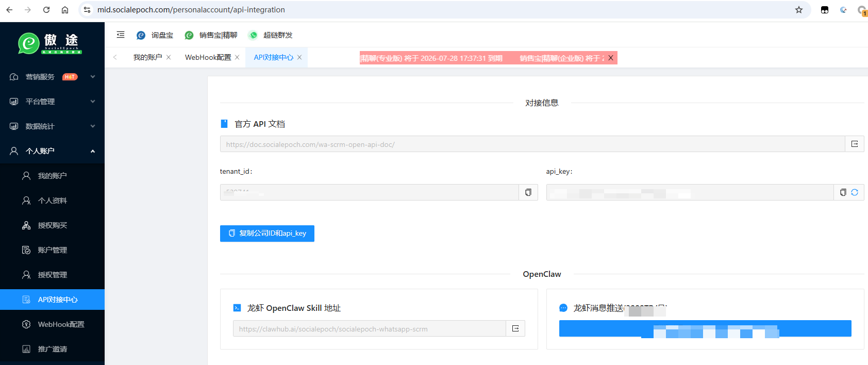Open browser home page
The width and height of the screenshot is (868, 365).
tap(65, 10)
